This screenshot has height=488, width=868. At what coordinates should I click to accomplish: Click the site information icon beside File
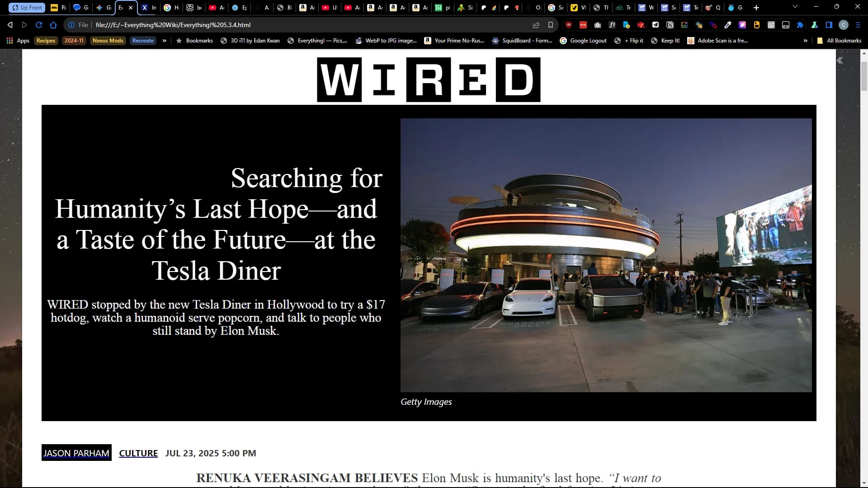[71, 25]
